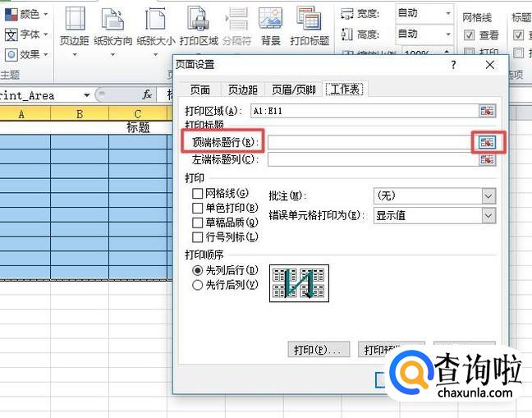532x418 pixels.
Task: Open the 页边距 margins ribbon icon
Action: tap(76, 26)
